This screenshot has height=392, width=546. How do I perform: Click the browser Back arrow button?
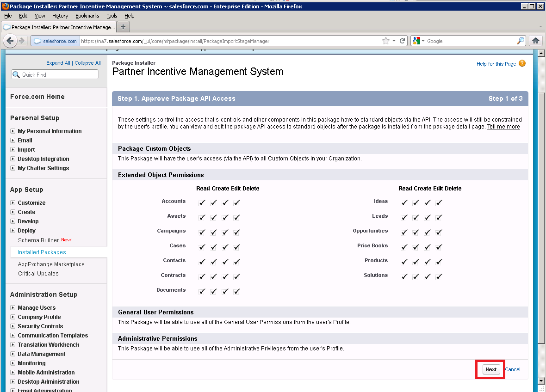click(x=11, y=41)
